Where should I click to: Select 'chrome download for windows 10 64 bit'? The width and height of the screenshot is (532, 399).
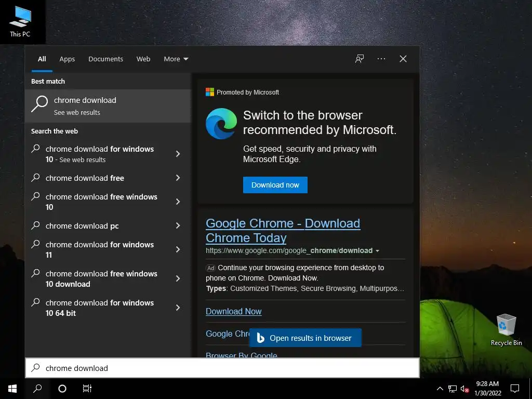point(99,308)
